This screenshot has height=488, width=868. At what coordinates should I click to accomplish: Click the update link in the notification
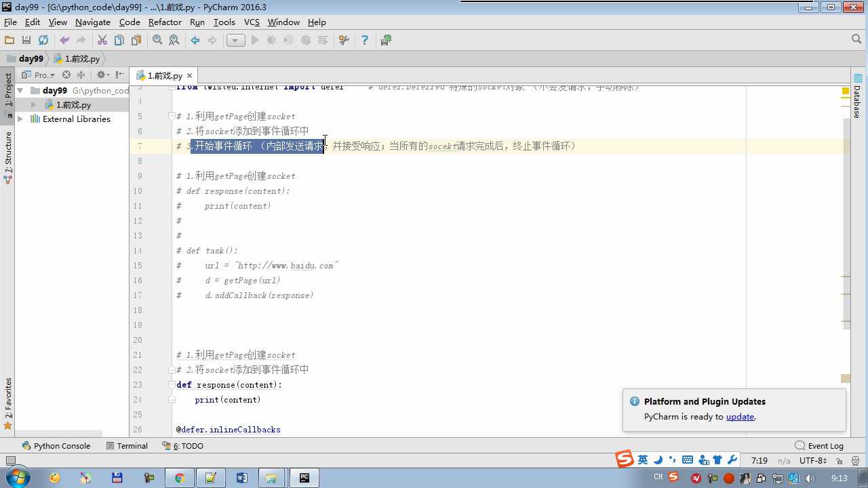point(740,417)
